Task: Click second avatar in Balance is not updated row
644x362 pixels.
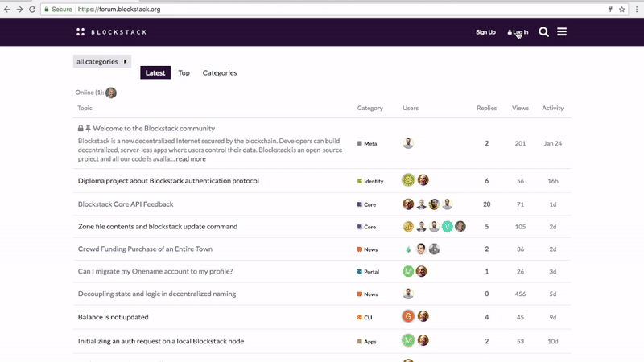Action: point(423,316)
